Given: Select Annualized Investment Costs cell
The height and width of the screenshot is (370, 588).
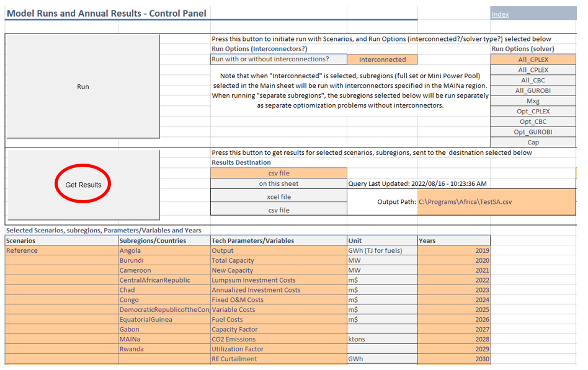Looking at the screenshot, I should pyautogui.click(x=278, y=290).
